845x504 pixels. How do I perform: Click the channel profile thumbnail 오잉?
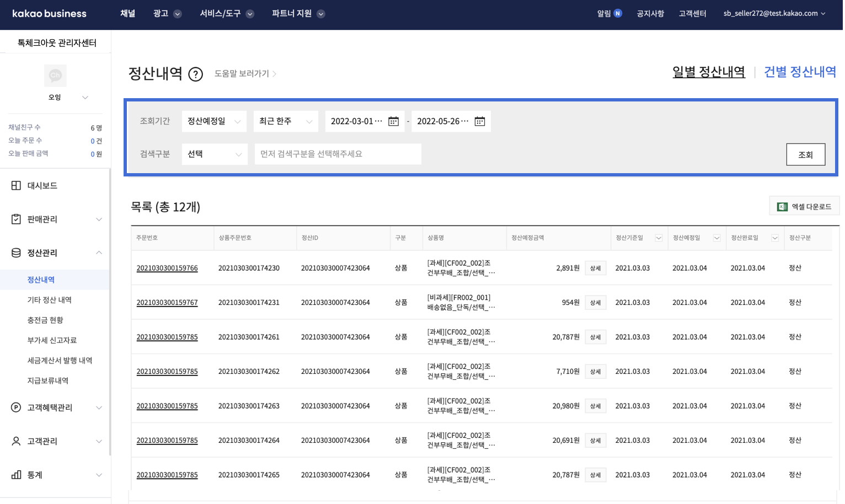point(55,76)
